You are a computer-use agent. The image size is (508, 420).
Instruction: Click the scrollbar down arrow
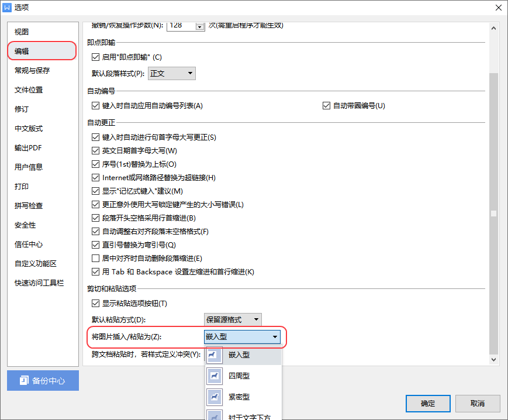[493, 359]
